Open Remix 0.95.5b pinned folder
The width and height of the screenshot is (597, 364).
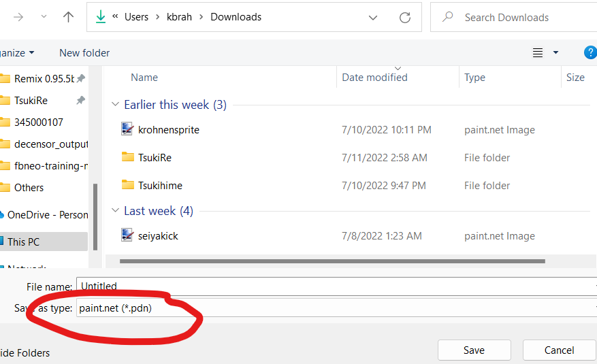tap(44, 79)
